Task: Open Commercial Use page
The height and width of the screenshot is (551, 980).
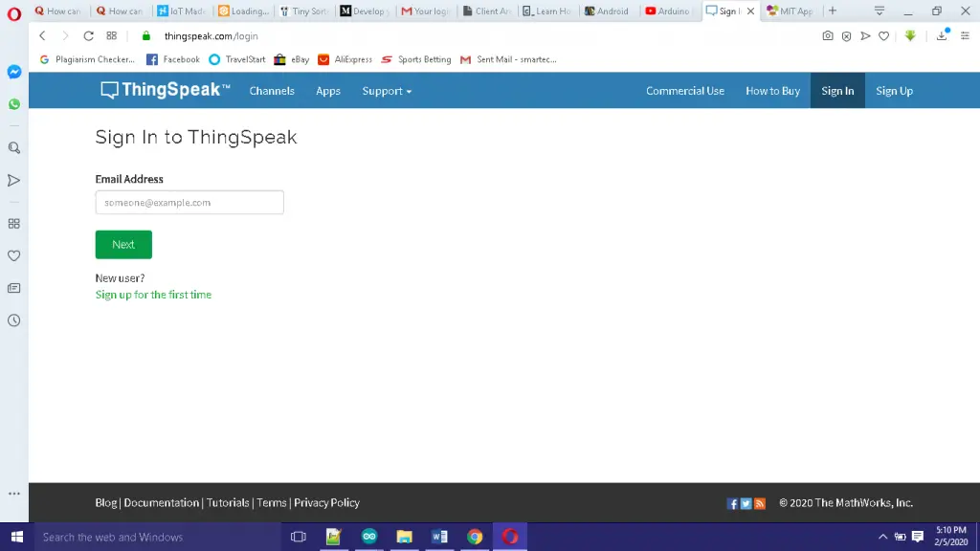Action: 685,91
